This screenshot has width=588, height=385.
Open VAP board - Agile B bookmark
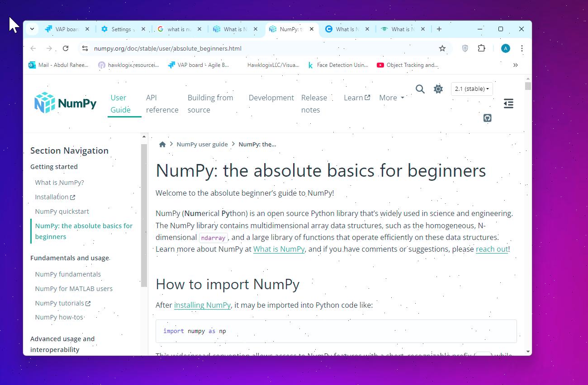point(199,65)
